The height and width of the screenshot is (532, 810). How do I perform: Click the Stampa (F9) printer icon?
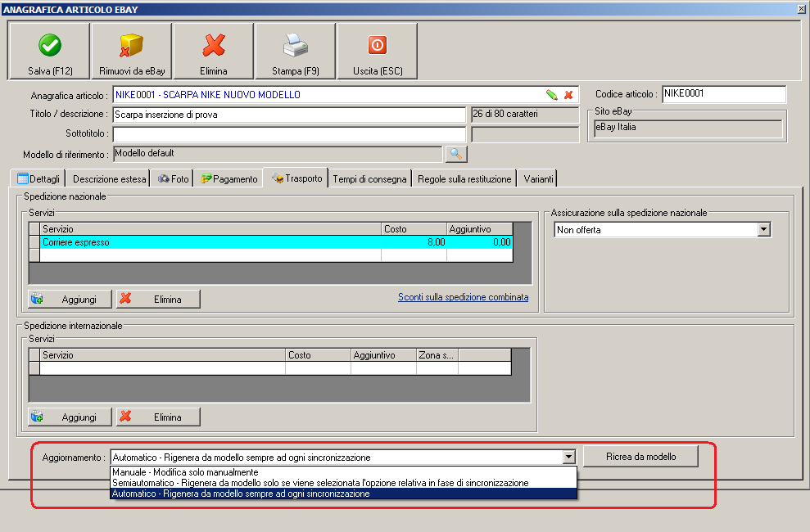tap(295, 45)
